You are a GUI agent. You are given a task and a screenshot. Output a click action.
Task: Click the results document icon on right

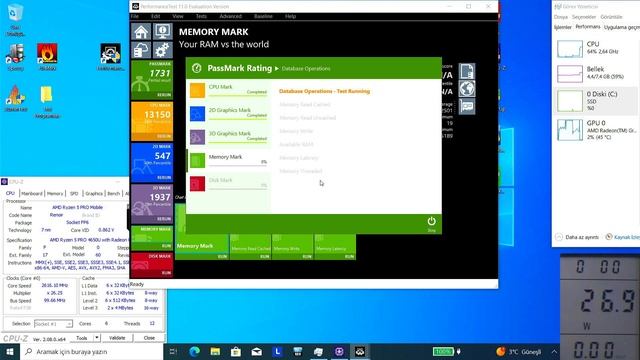coord(467,71)
